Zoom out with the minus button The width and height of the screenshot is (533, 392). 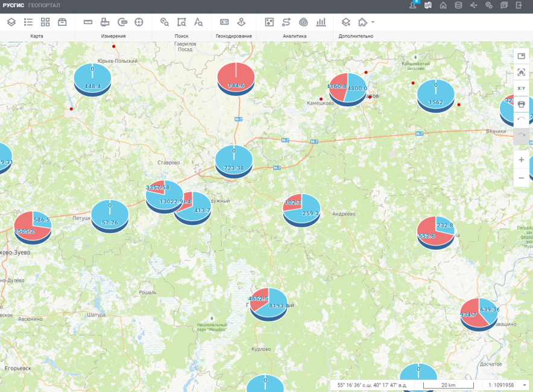tap(521, 178)
